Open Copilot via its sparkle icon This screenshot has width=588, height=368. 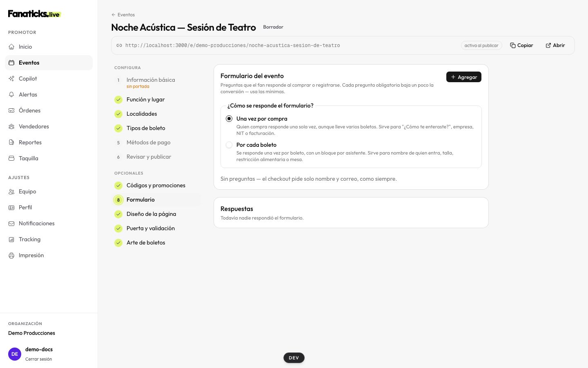point(11,79)
